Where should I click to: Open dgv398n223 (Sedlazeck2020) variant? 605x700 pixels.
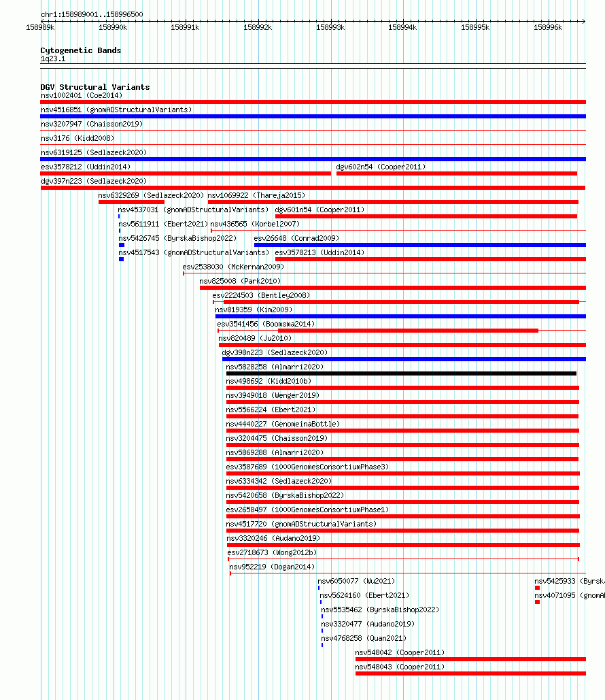click(275, 352)
